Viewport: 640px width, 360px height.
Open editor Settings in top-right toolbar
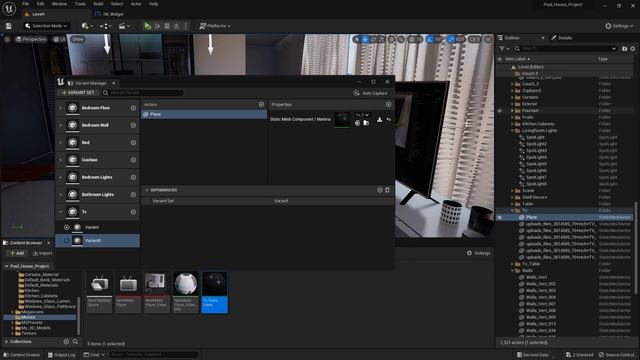tap(618, 26)
